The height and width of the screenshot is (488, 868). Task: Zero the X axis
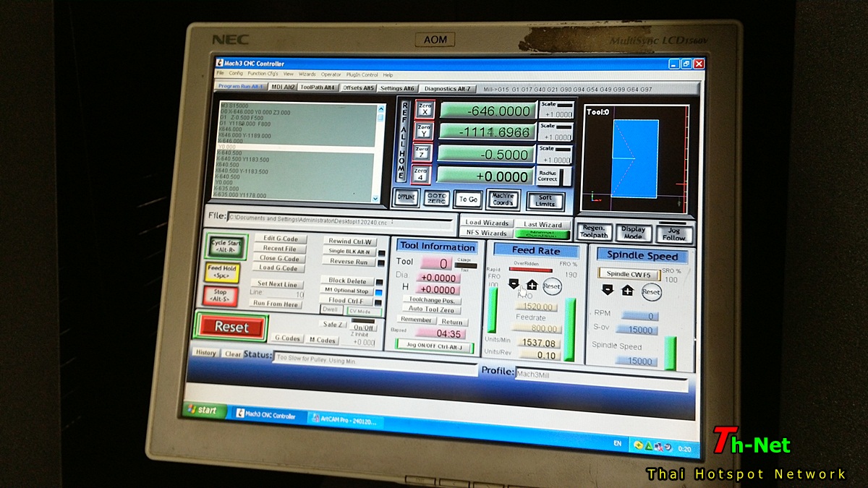(x=425, y=109)
